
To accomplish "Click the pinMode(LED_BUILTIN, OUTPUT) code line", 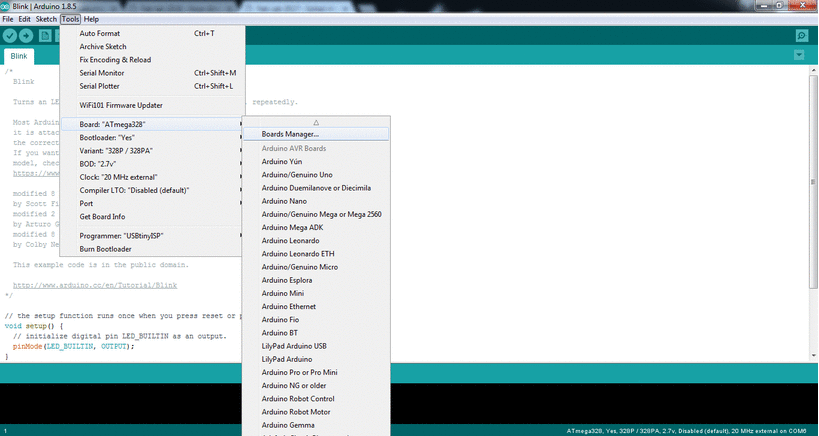I will pyautogui.click(x=74, y=346).
